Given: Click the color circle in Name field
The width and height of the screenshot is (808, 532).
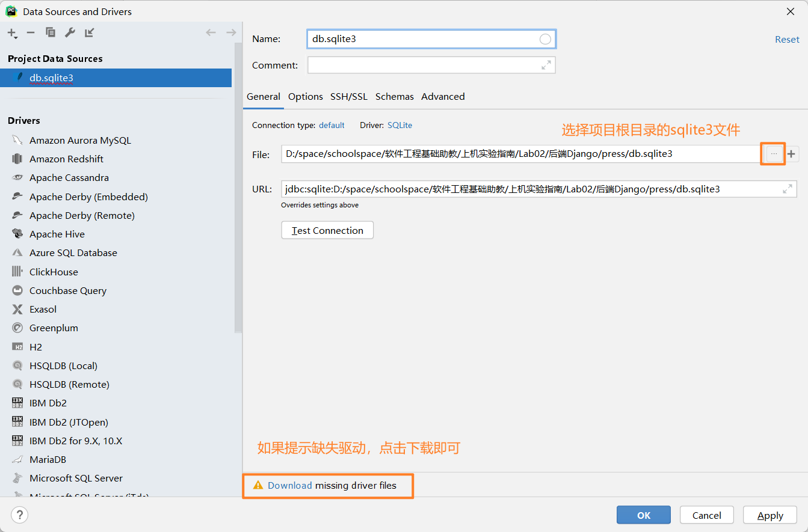Looking at the screenshot, I should [545, 39].
